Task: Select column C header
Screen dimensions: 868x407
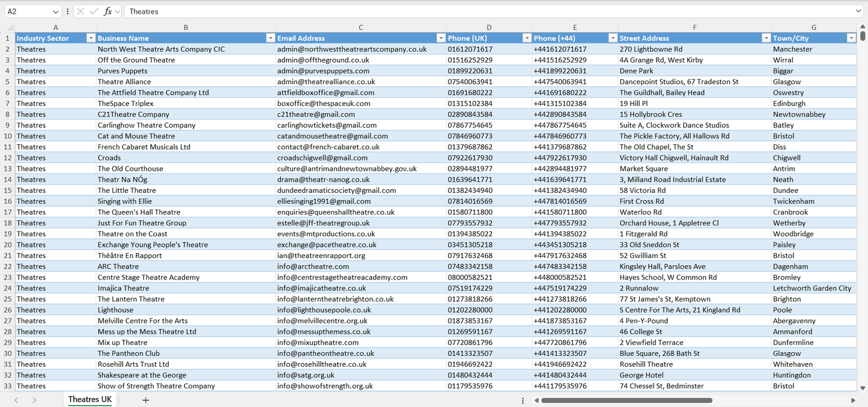Action: [x=360, y=27]
